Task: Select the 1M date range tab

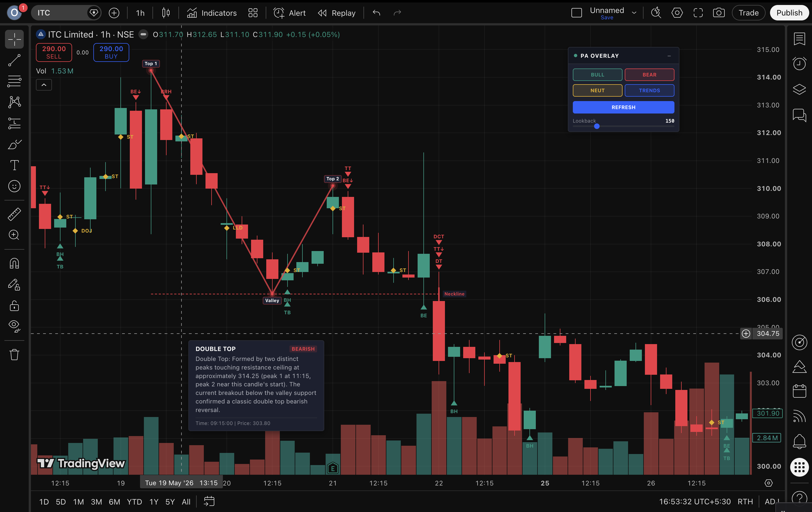Action: point(78,502)
